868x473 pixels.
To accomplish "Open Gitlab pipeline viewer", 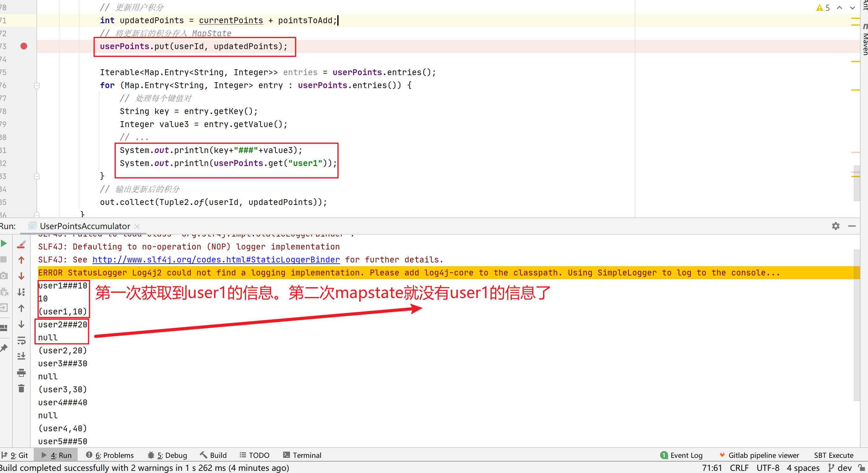I will tap(759, 455).
